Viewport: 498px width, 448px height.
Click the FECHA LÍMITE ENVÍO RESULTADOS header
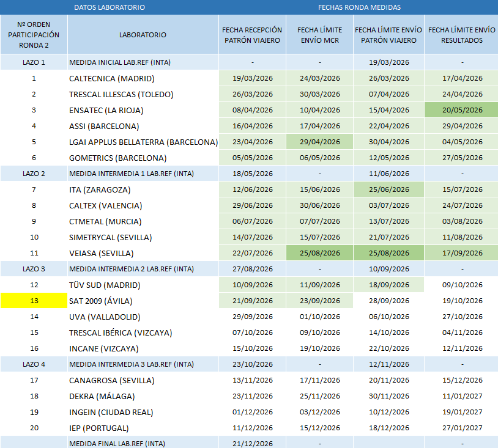coord(461,35)
